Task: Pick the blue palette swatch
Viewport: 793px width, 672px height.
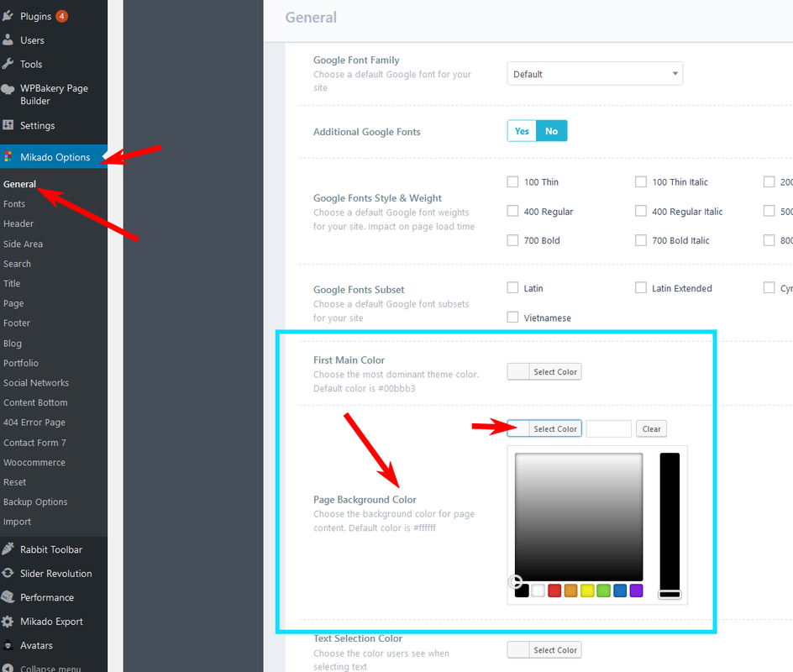Action: [620, 590]
